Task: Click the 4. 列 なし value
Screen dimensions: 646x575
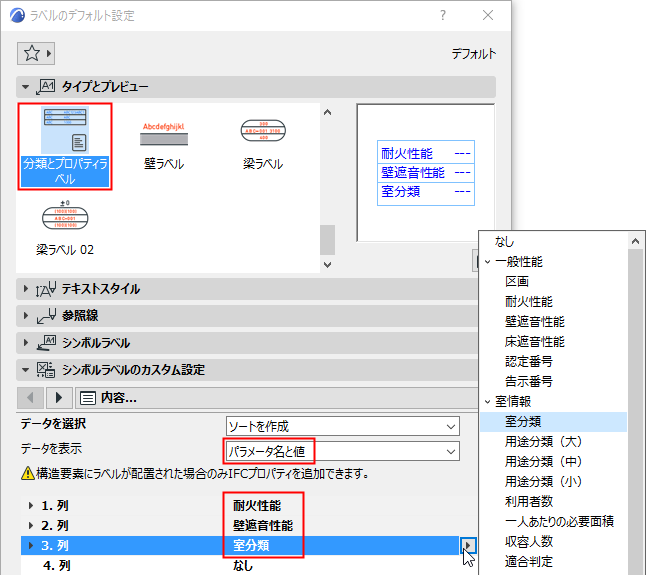Action: click(x=243, y=566)
